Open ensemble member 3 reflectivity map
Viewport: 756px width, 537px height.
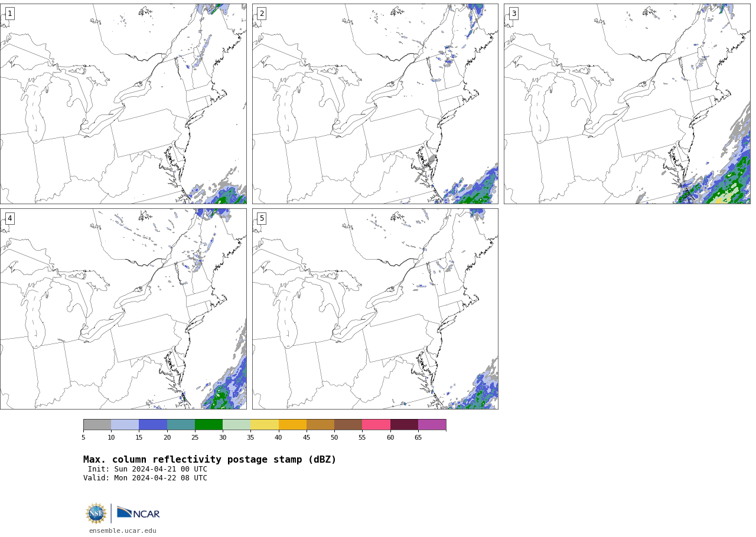click(627, 104)
